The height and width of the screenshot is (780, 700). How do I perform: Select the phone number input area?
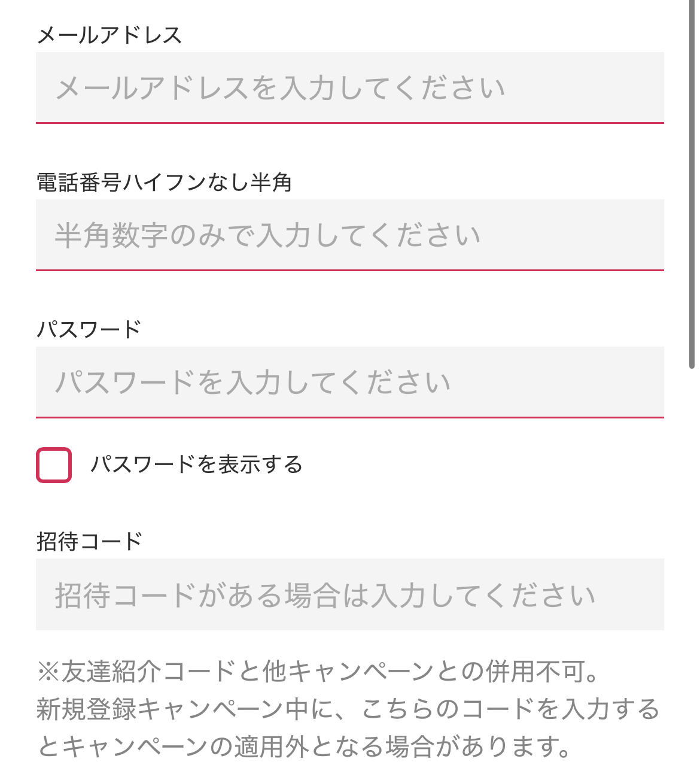click(350, 235)
